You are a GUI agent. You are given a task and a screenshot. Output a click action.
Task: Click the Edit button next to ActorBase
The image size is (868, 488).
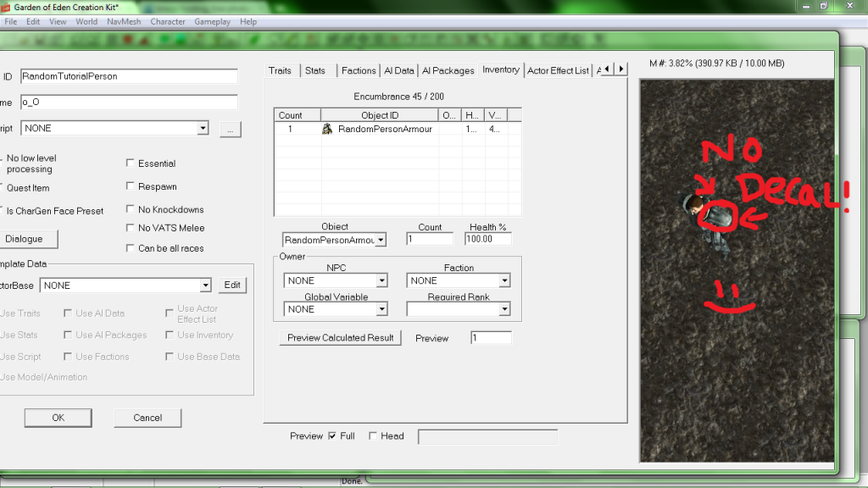[x=232, y=285]
